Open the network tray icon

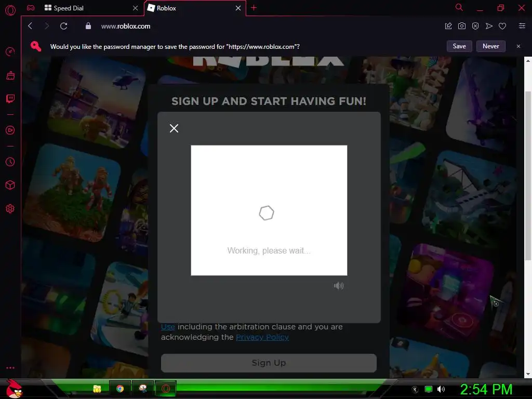[429, 390]
